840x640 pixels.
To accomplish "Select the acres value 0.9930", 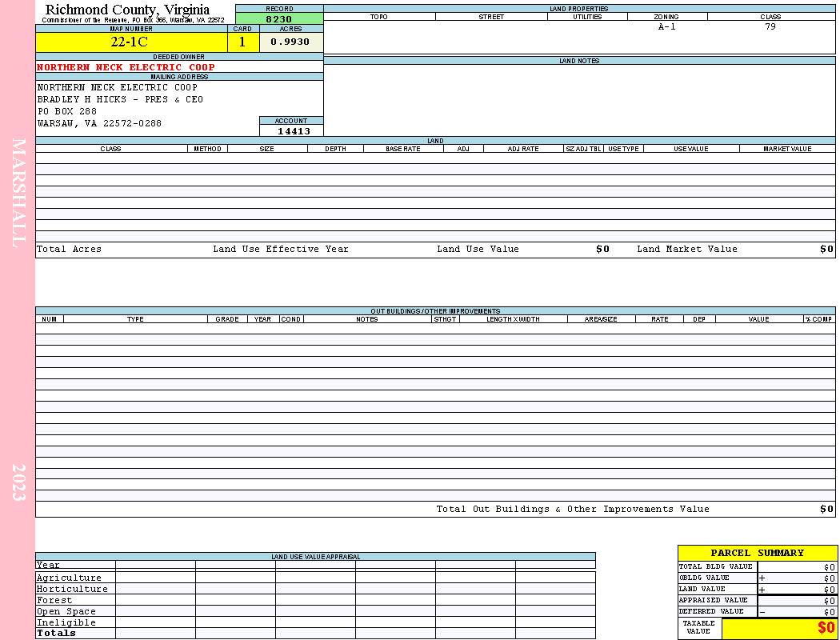I will click(291, 42).
